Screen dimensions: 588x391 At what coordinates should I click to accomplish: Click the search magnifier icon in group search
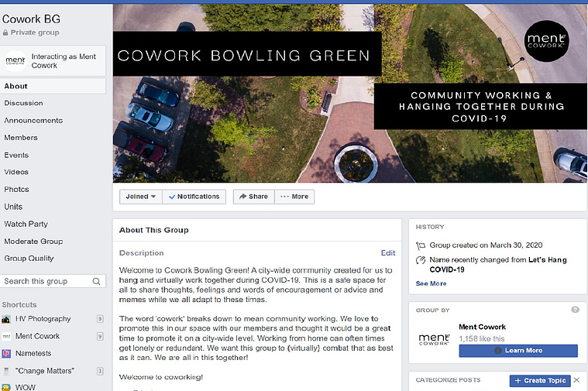(96, 281)
